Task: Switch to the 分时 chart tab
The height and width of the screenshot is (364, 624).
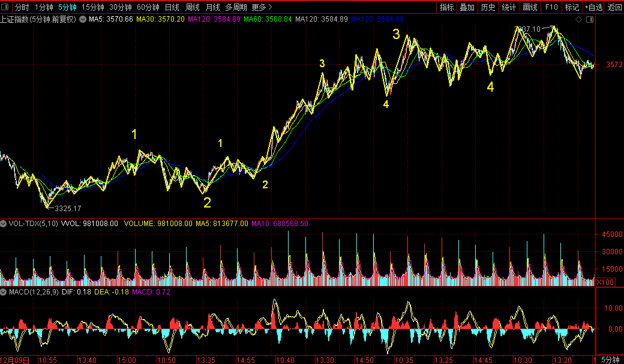Action: click(x=22, y=7)
